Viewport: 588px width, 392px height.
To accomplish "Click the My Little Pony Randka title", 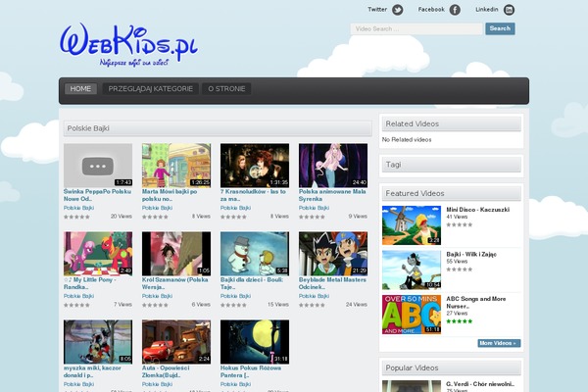I will tap(90, 283).
